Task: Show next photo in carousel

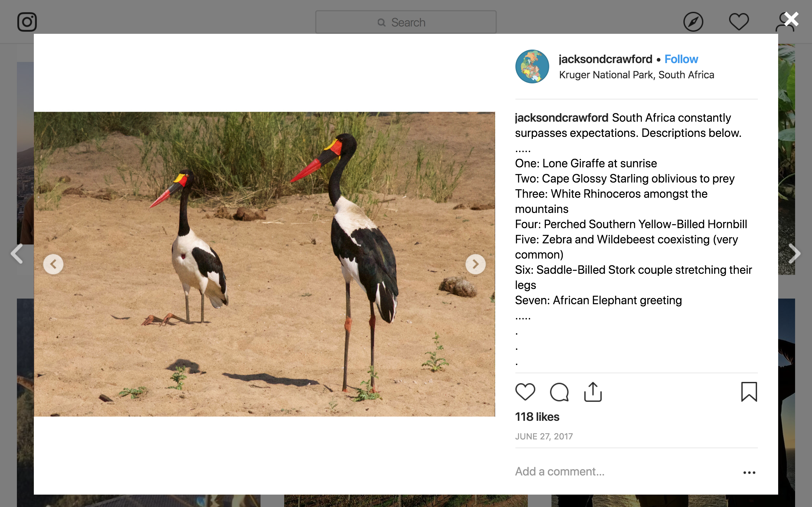Action: [x=475, y=264]
